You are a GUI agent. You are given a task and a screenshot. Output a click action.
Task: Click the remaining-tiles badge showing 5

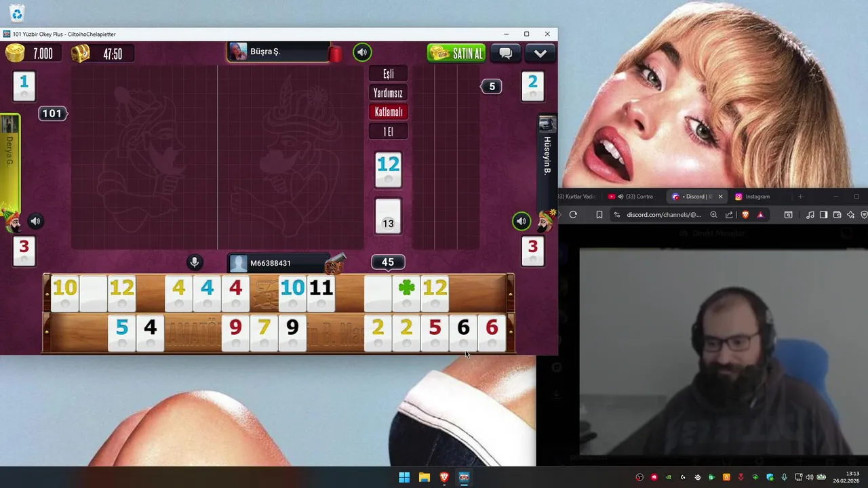[x=492, y=86]
